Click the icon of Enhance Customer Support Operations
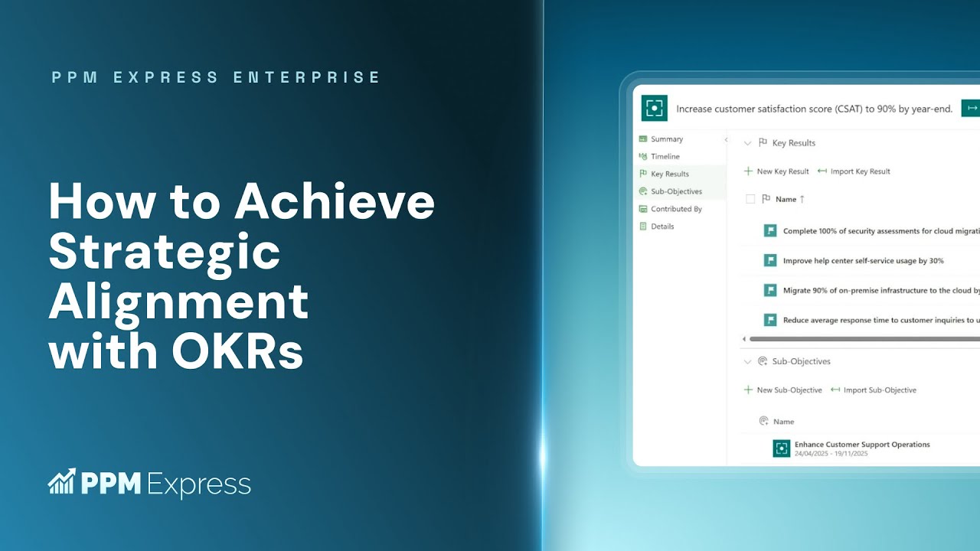The height and width of the screenshot is (551, 980). [781, 449]
